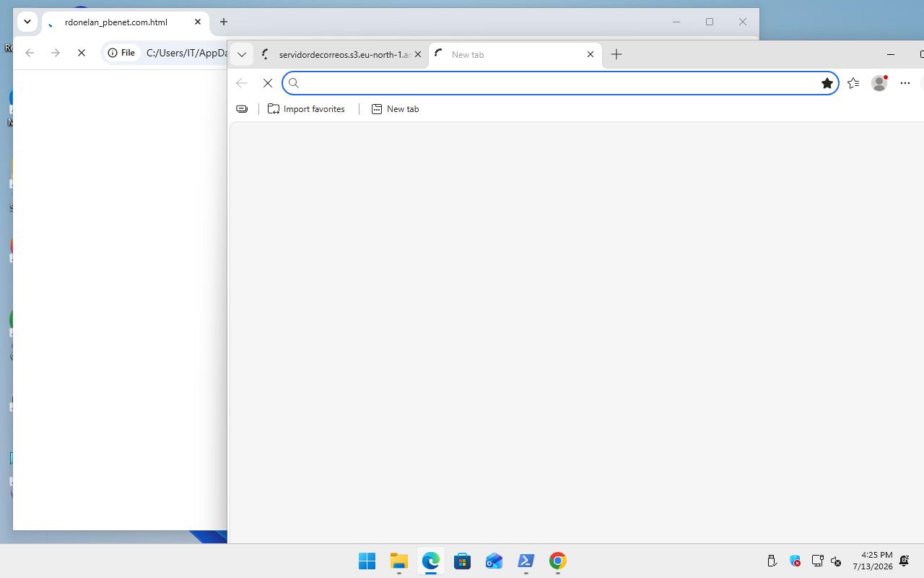Close the New tab tab in Edge
Viewport: 924px width, 578px height.
click(590, 54)
